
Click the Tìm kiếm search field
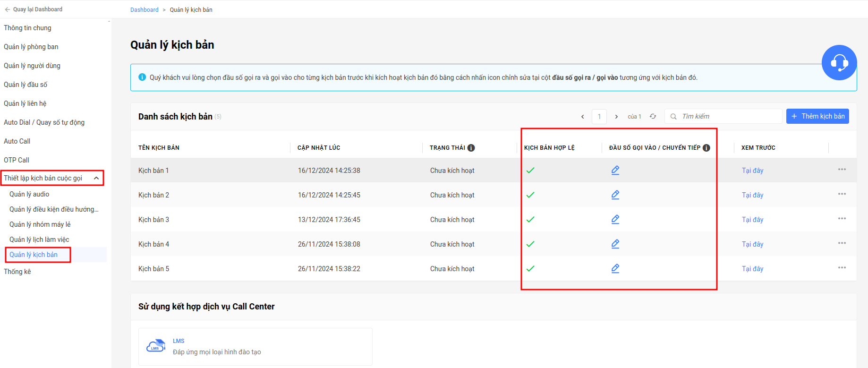(723, 116)
